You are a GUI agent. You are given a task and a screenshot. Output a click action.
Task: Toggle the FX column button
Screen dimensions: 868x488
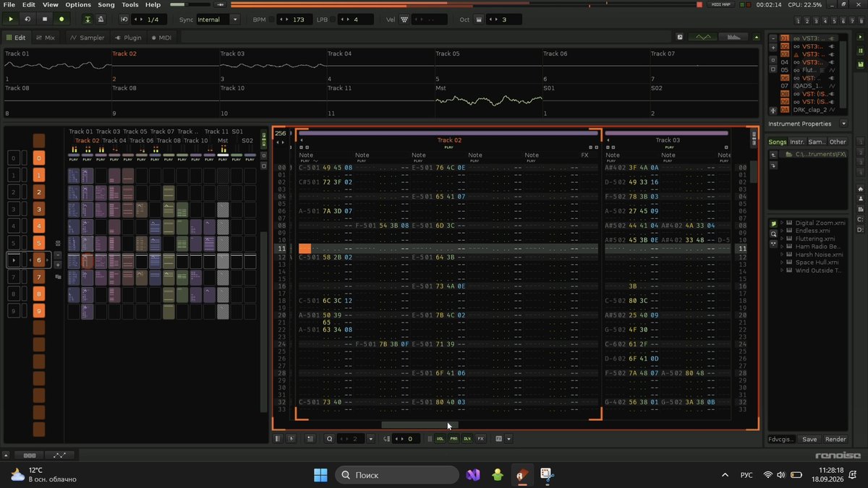481,439
